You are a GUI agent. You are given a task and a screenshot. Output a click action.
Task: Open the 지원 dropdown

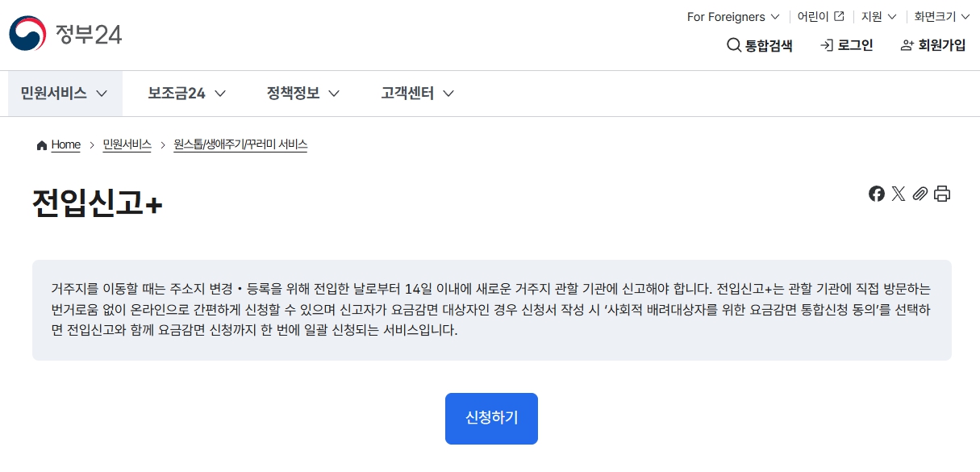[878, 16]
